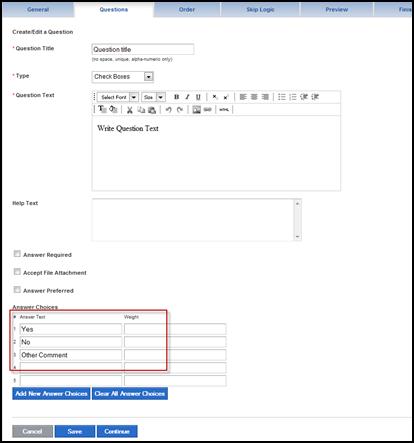414x443 pixels.
Task: Click the Question Title input field
Action: coord(143,49)
